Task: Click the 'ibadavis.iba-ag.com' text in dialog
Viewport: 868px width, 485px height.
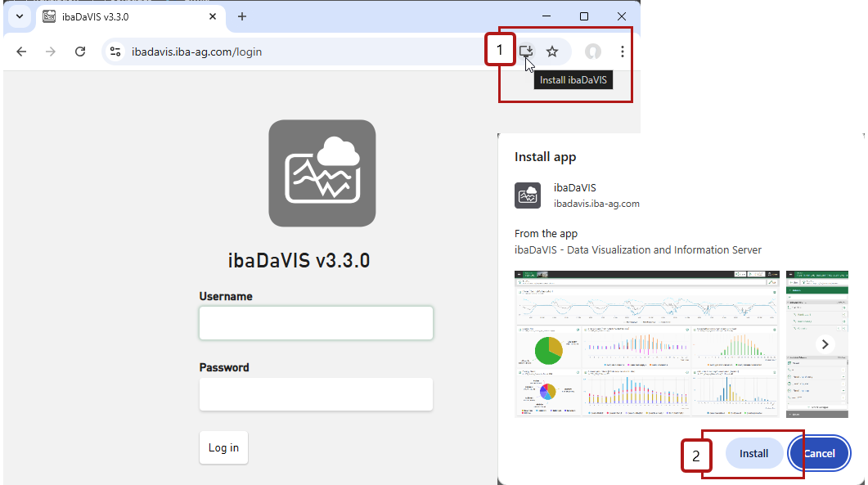Action: pyautogui.click(x=596, y=204)
